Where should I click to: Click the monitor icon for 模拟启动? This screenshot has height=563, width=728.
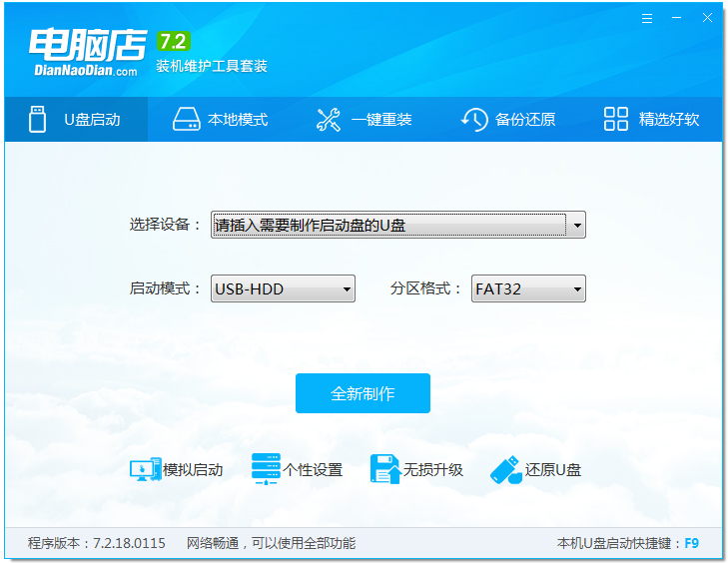click(x=146, y=469)
